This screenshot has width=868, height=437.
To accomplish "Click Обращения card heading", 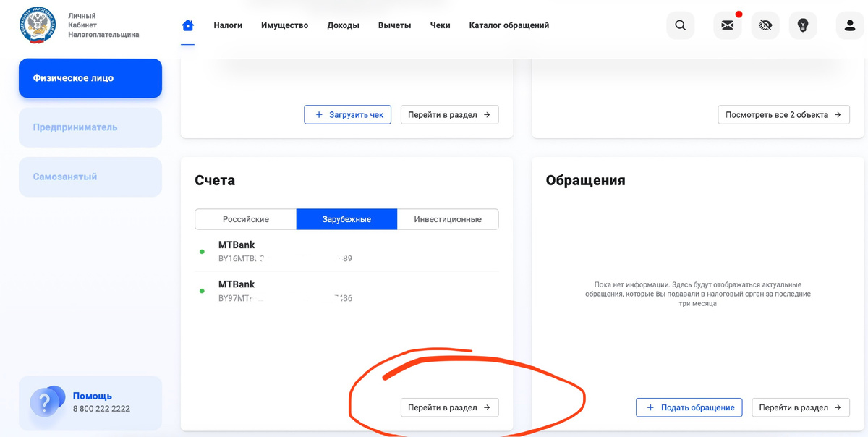I will coord(585,180).
